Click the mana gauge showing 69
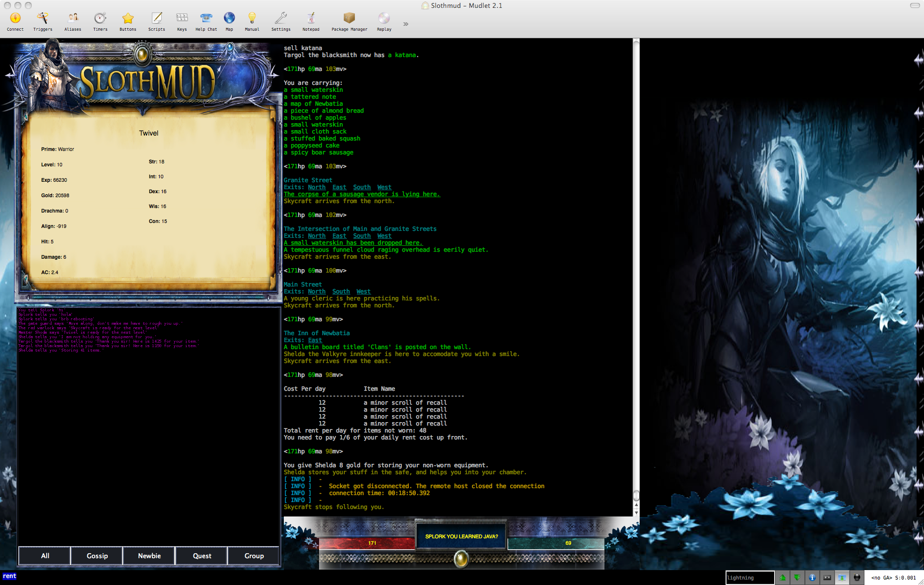 pos(556,543)
